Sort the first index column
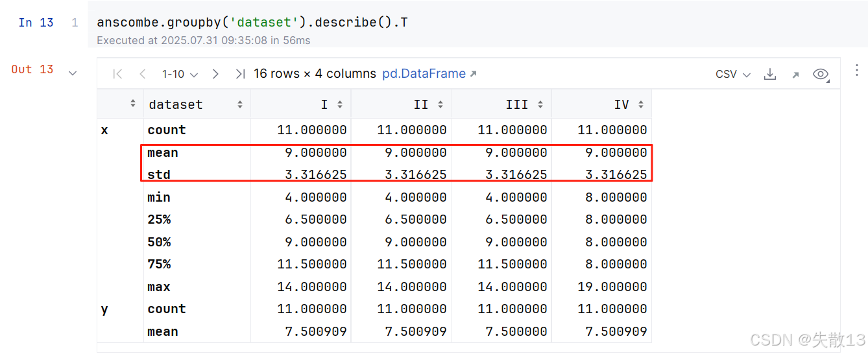 pos(133,104)
